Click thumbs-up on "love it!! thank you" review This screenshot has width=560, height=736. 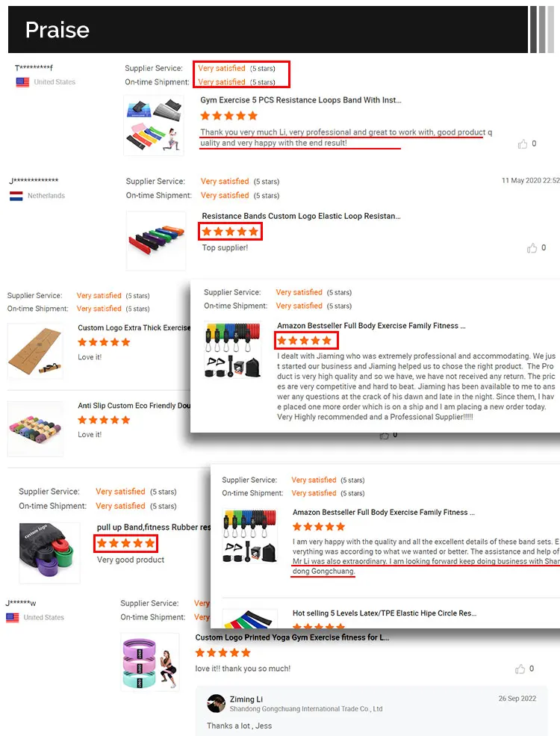(x=520, y=669)
